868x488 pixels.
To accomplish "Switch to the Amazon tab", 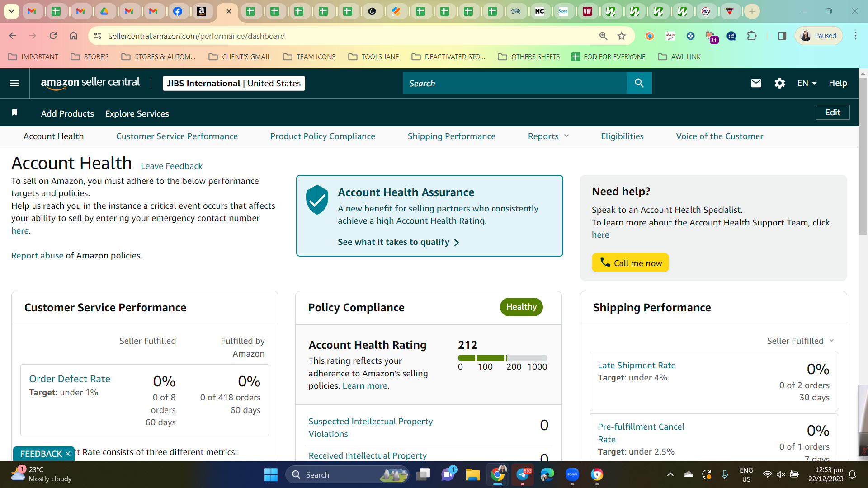I will tap(202, 11).
